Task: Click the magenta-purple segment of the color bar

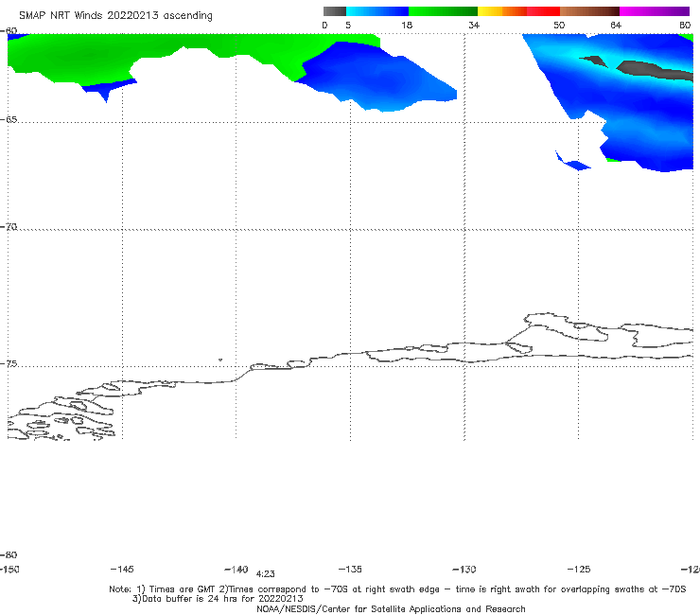Action: pos(654,11)
